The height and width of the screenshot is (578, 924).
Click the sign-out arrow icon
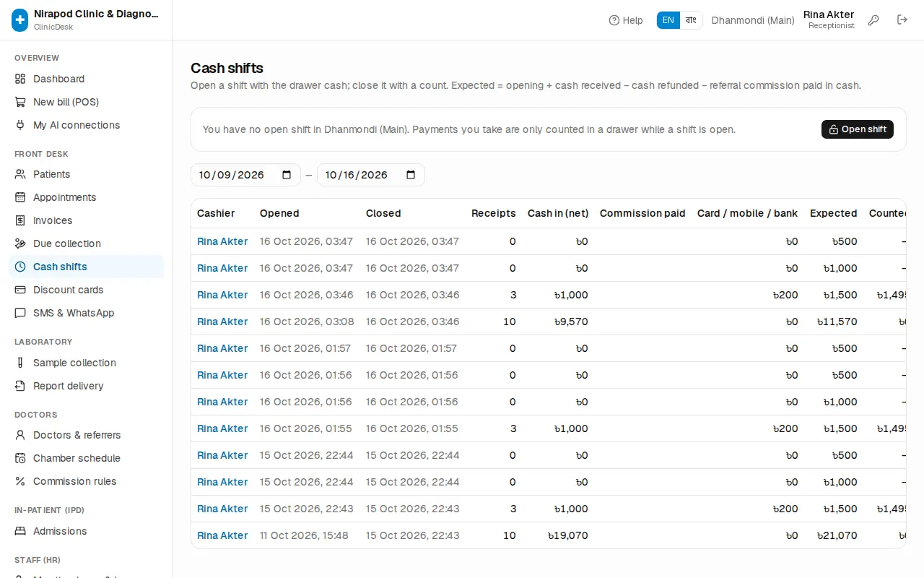(x=902, y=20)
